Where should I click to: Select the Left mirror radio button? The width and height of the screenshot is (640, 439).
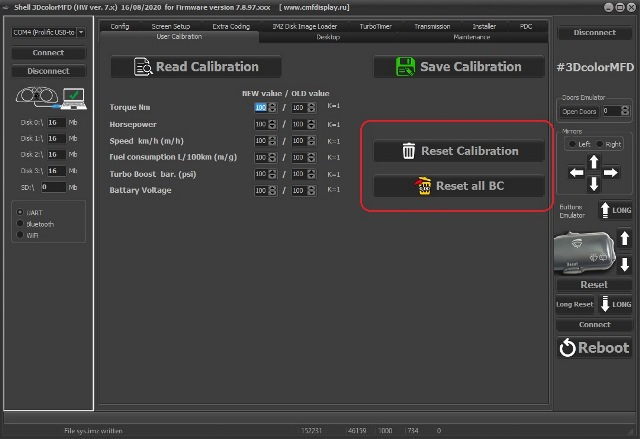pos(571,144)
